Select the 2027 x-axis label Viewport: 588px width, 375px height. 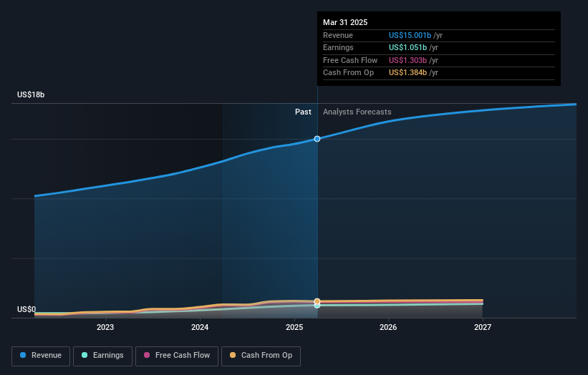[483, 328]
